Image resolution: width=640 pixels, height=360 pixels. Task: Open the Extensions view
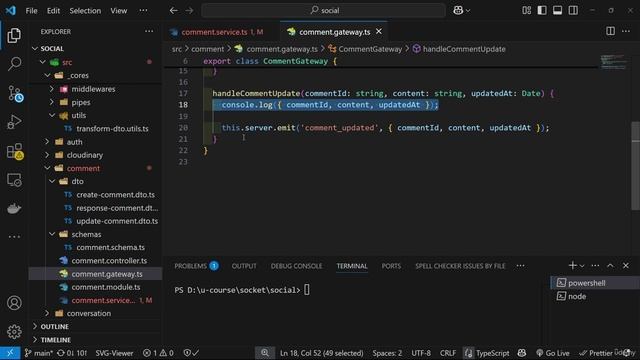[15, 151]
